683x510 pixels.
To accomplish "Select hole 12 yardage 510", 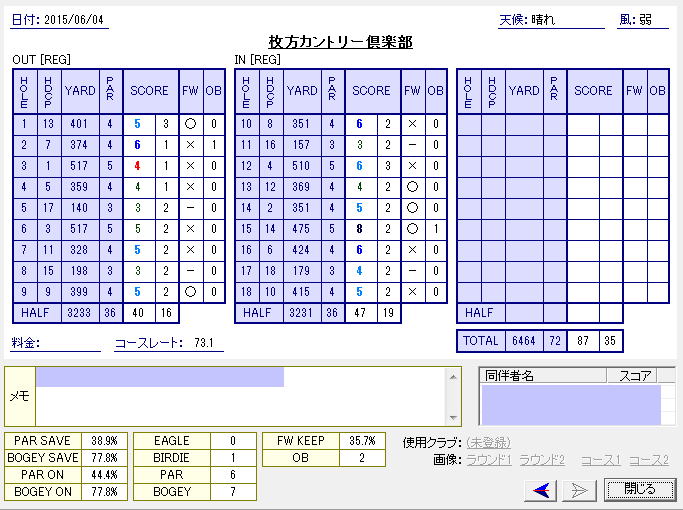I will (301, 166).
